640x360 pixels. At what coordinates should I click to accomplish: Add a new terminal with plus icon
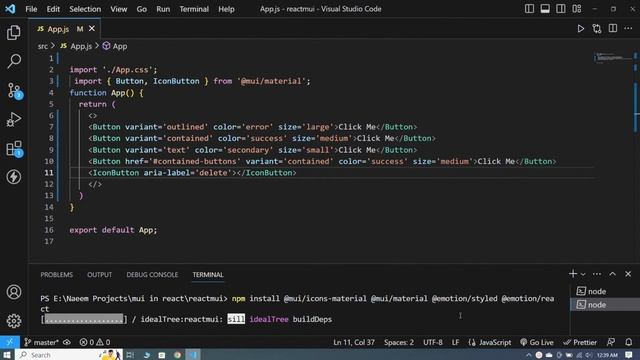click(x=573, y=274)
